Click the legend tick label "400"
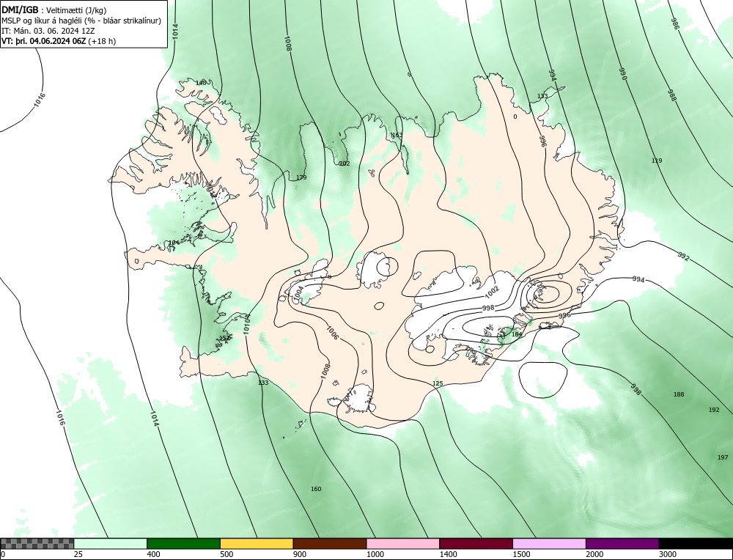Screen dimensions: 733x560 click(153, 554)
